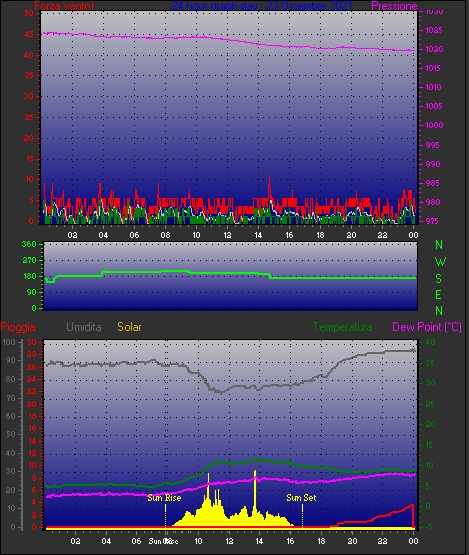Click the W compass direction letter

pos(440,262)
